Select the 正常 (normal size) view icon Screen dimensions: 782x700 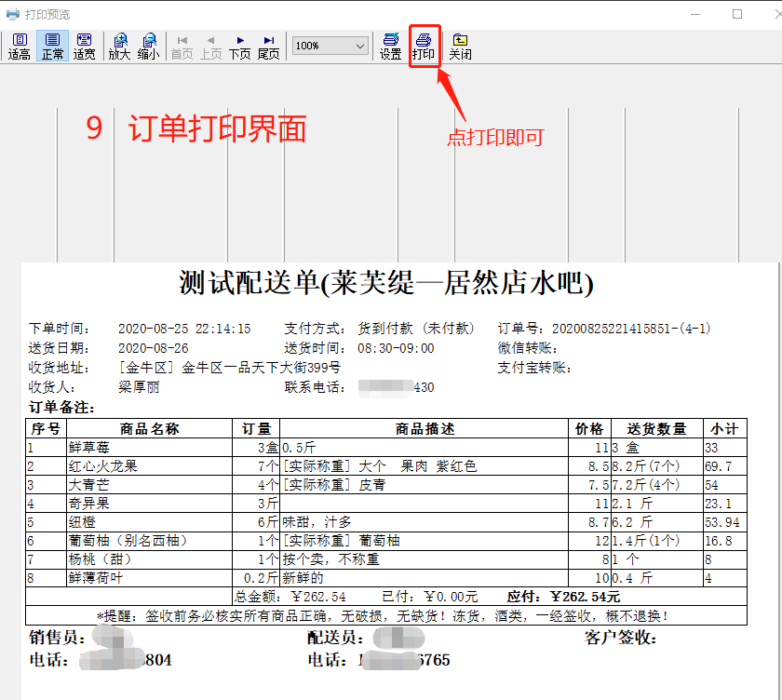tap(52, 47)
